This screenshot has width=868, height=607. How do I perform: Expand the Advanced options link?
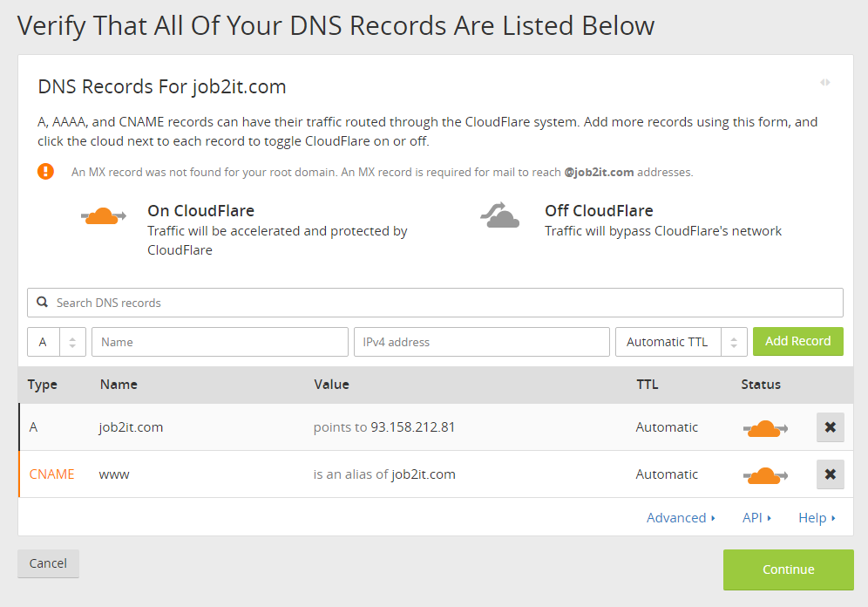(681, 518)
